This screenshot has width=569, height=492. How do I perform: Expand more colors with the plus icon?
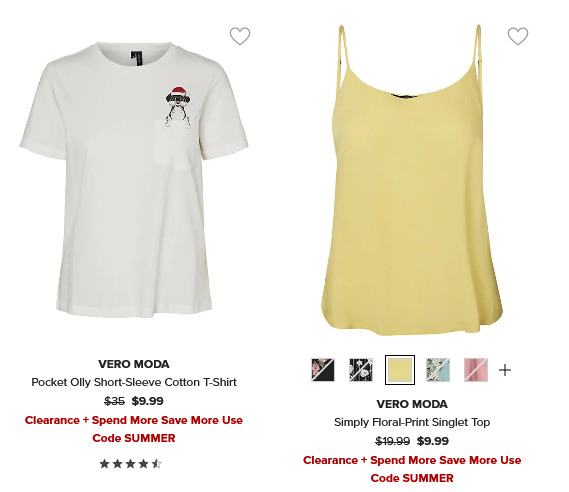point(505,370)
